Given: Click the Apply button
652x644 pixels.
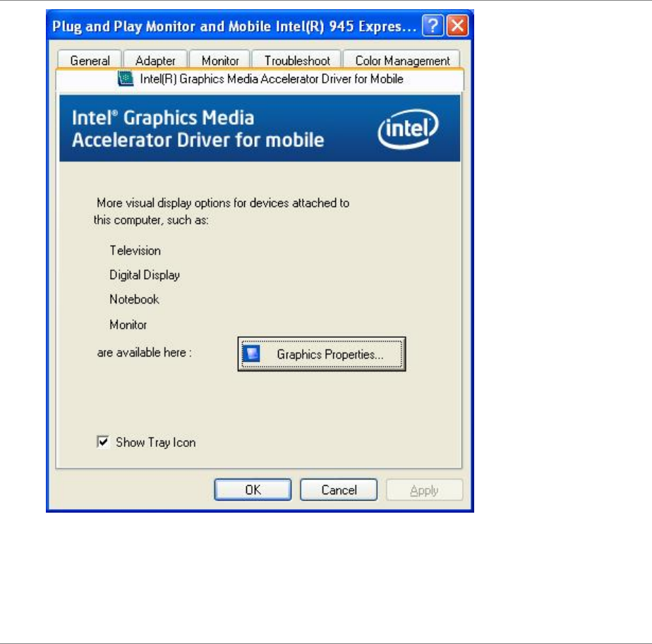Looking at the screenshot, I should click(x=424, y=490).
